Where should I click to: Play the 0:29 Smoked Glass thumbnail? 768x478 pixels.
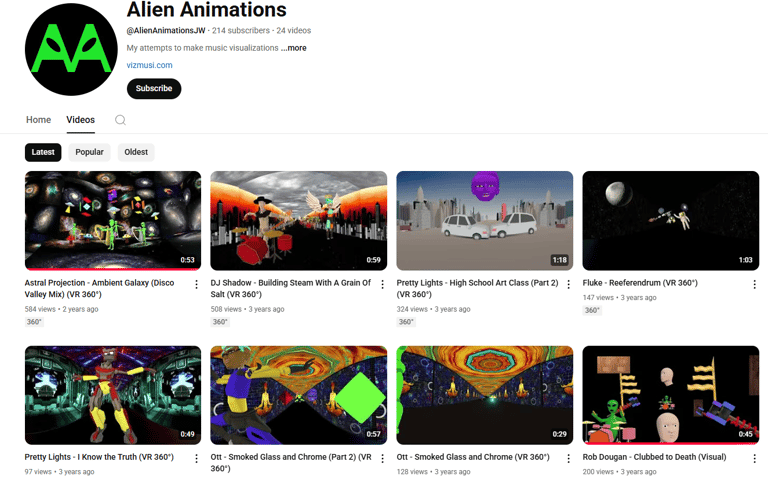click(x=484, y=395)
